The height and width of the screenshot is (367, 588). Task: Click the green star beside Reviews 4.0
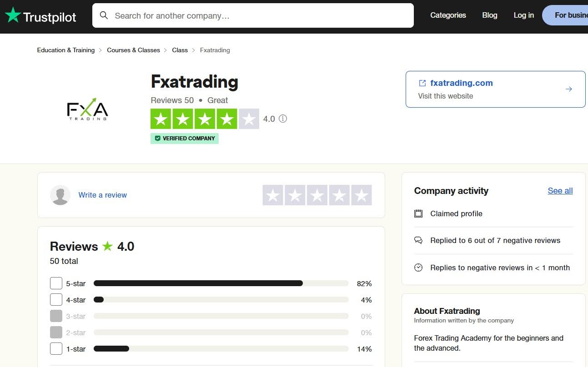click(107, 246)
